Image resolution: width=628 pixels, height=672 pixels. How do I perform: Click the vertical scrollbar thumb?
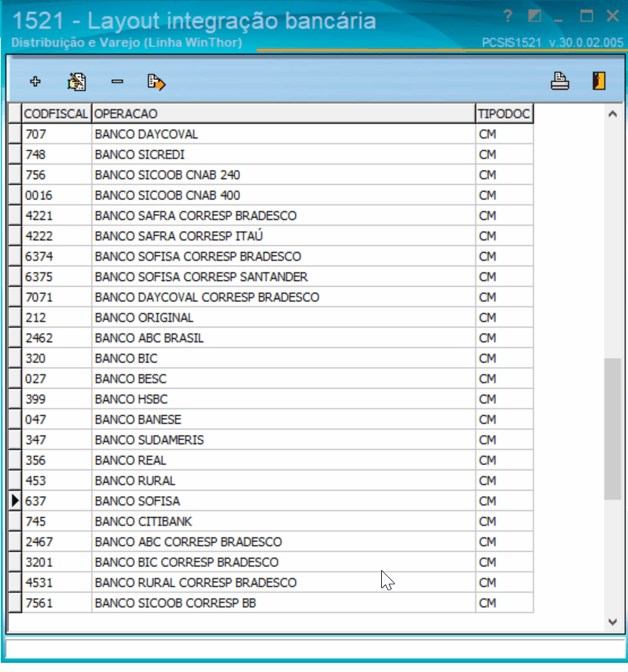(x=613, y=429)
